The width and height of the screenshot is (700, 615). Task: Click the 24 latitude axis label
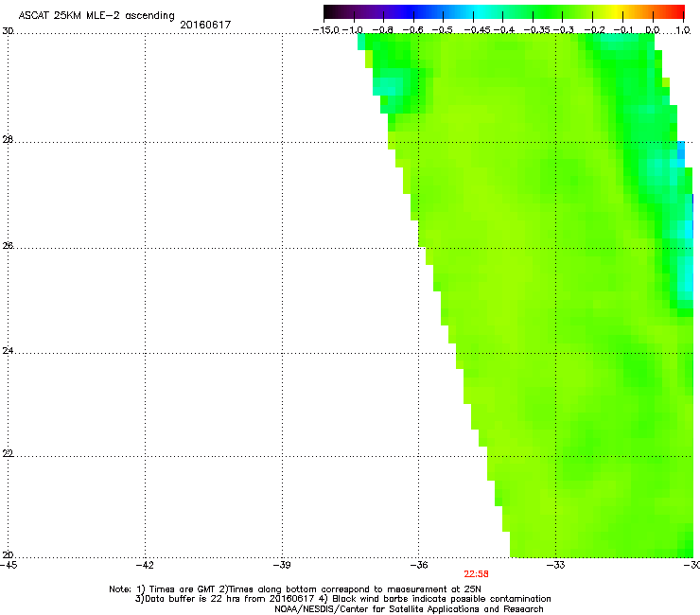[8, 351]
